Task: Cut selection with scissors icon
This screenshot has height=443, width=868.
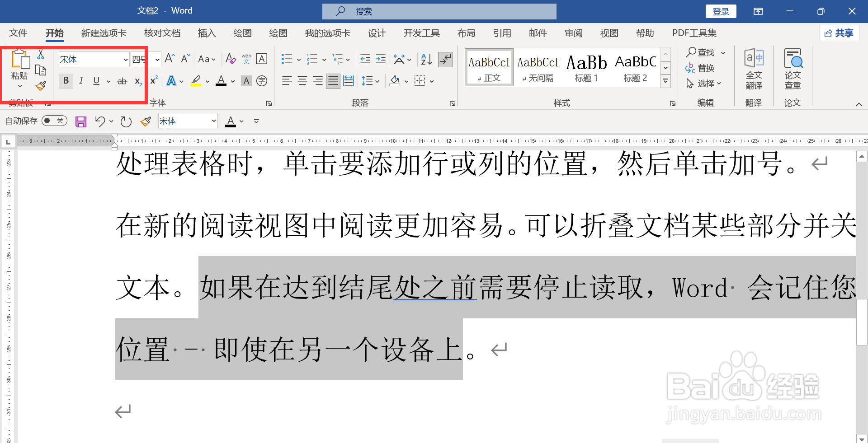Action: tap(41, 55)
